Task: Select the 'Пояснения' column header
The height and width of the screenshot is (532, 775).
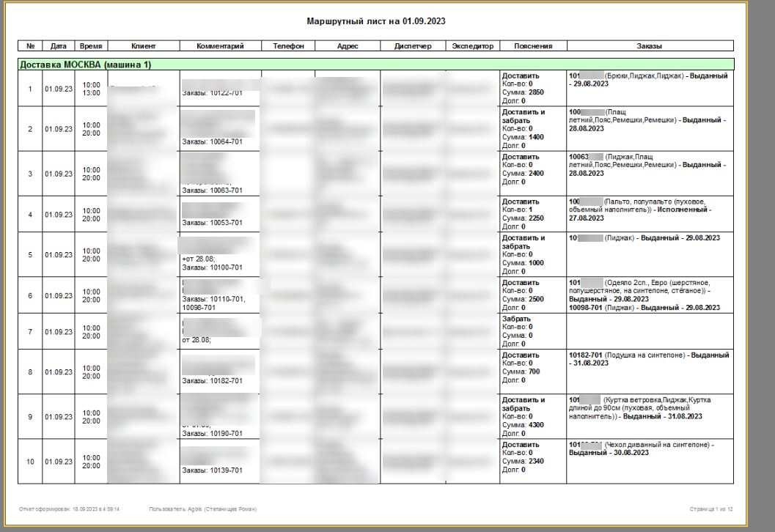Action: (x=533, y=46)
